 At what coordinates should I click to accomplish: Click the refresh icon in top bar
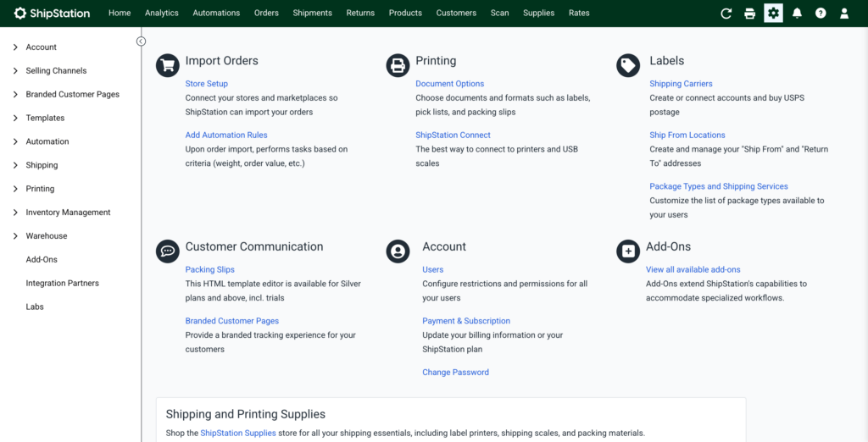coord(726,14)
